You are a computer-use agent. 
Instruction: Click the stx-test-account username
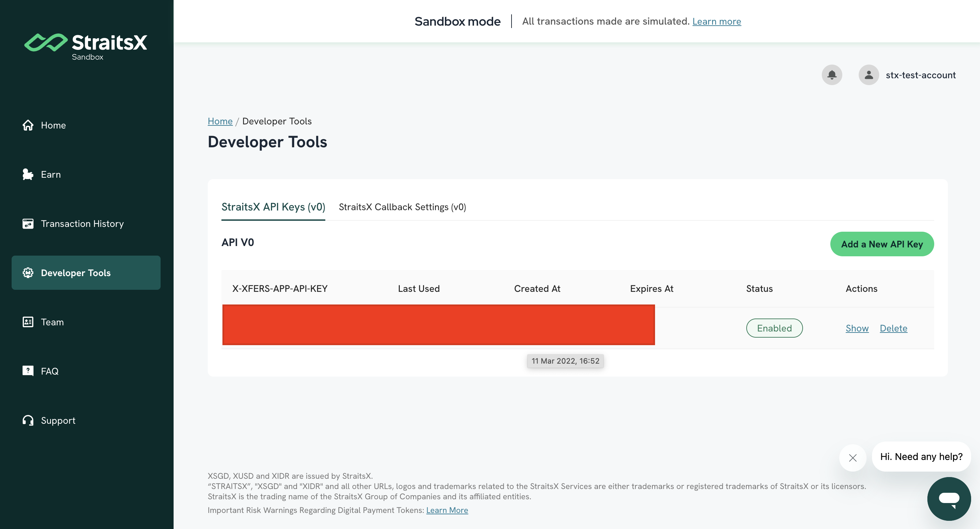click(x=921, y=75)
